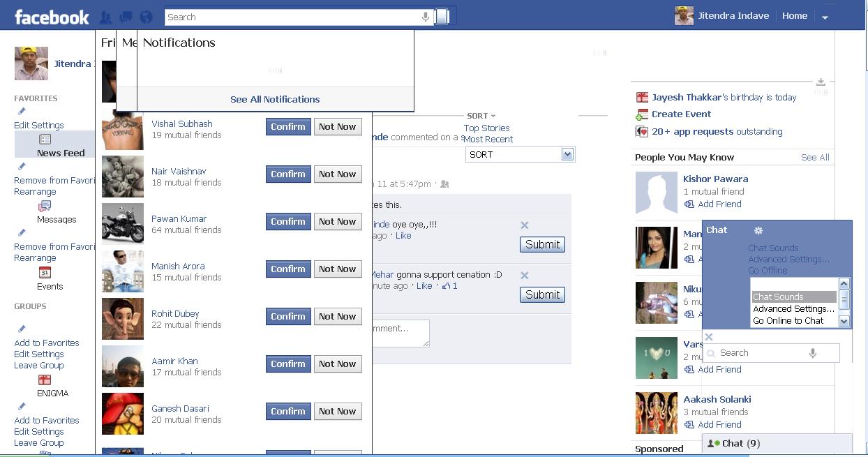Open the notifications globe icon
868x457 pixels.
click(x=146, y=17)
